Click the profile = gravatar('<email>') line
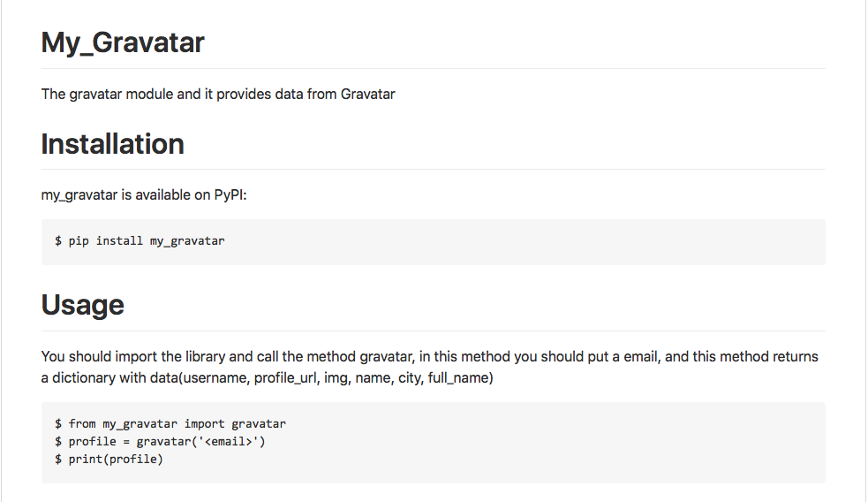 click(160, 442)
